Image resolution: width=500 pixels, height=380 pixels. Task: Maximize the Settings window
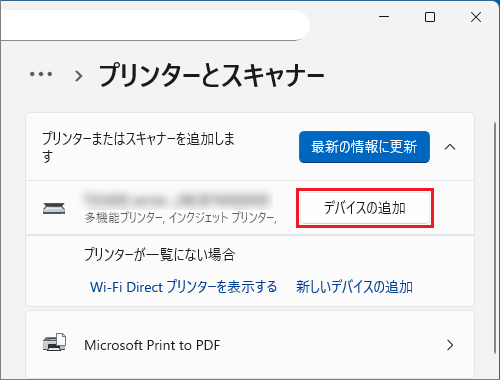(x=430, y=17)
